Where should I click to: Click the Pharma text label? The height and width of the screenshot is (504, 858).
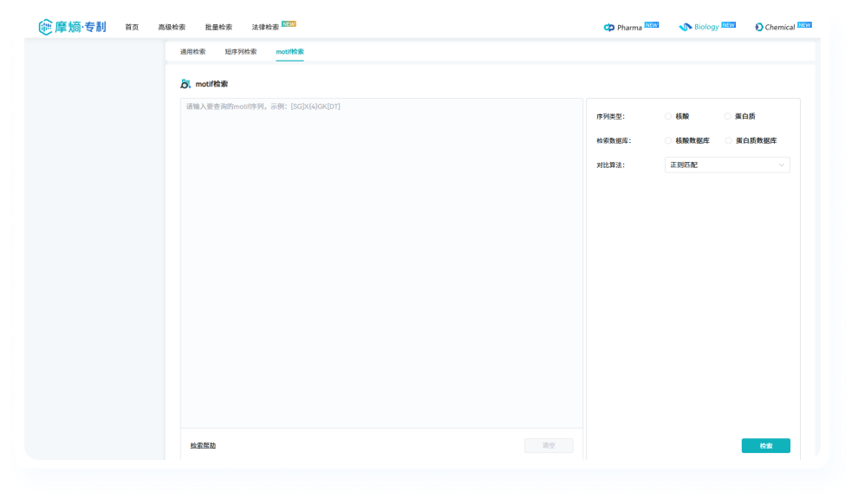(629, 28)
